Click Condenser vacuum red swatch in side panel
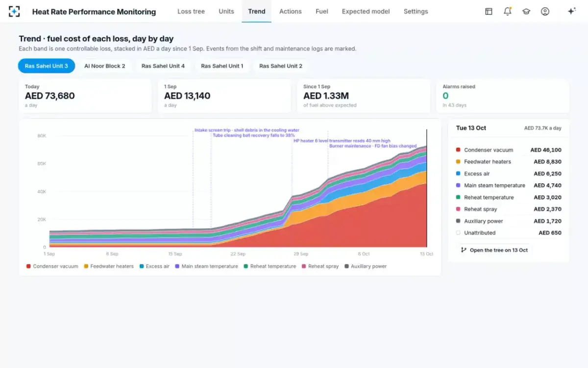Viewport: 588px width, 368px height. (458, 150)
